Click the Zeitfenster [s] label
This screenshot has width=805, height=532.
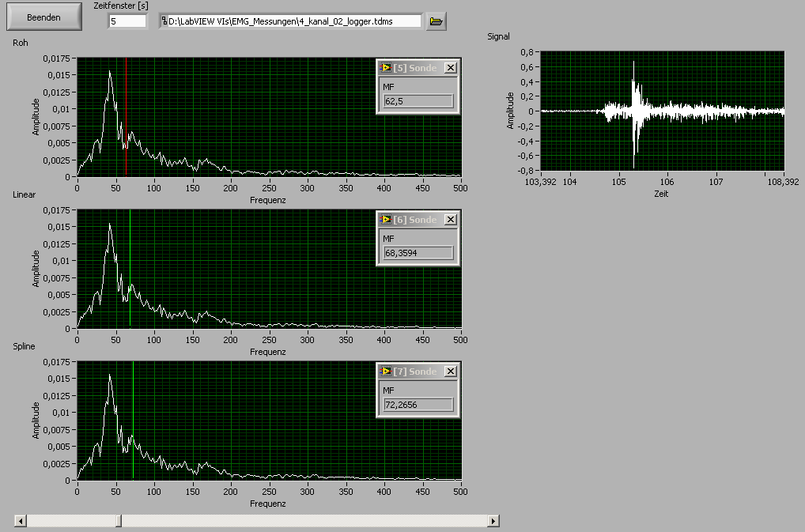121,6
